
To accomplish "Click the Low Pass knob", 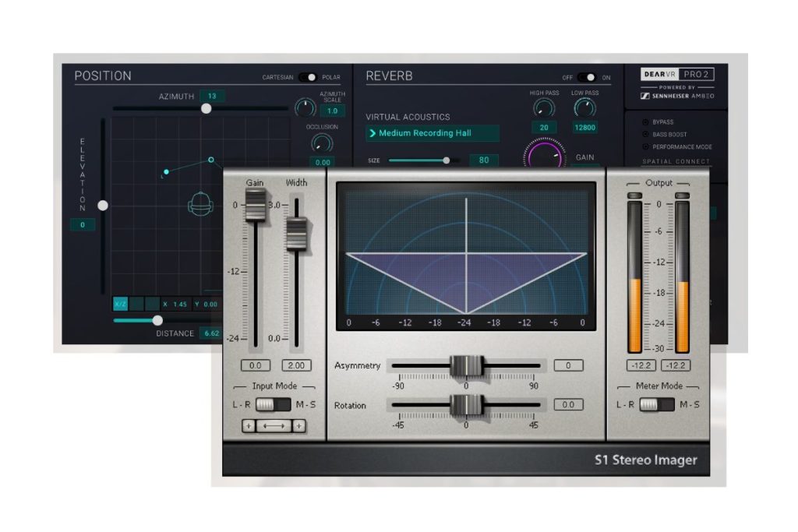I will point(584,107).
